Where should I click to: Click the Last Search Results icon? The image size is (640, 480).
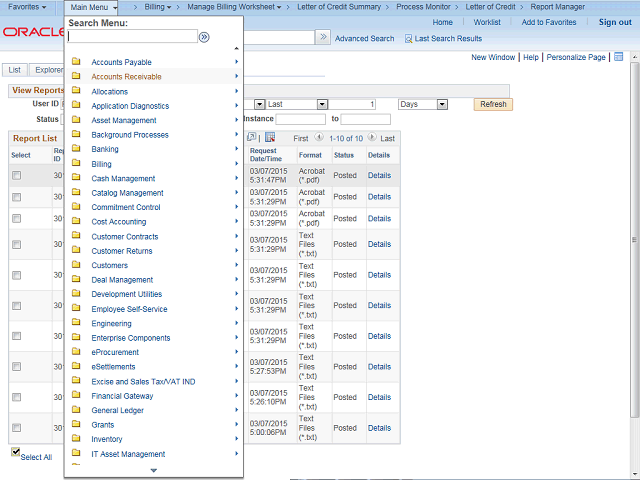tap(409, 38)
